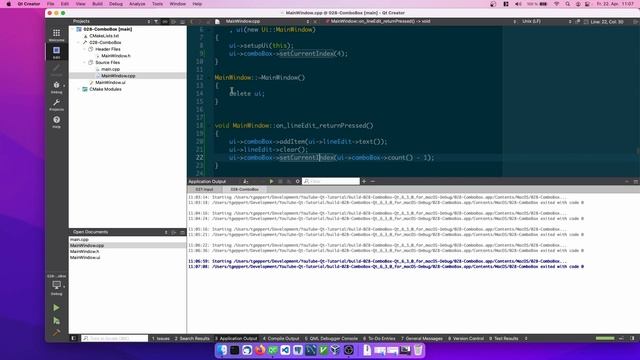Open the symbol dropdown showing on_lineEdit_returnPressed
The width and height of the screenshot is (640, 360).
[420, 21]
